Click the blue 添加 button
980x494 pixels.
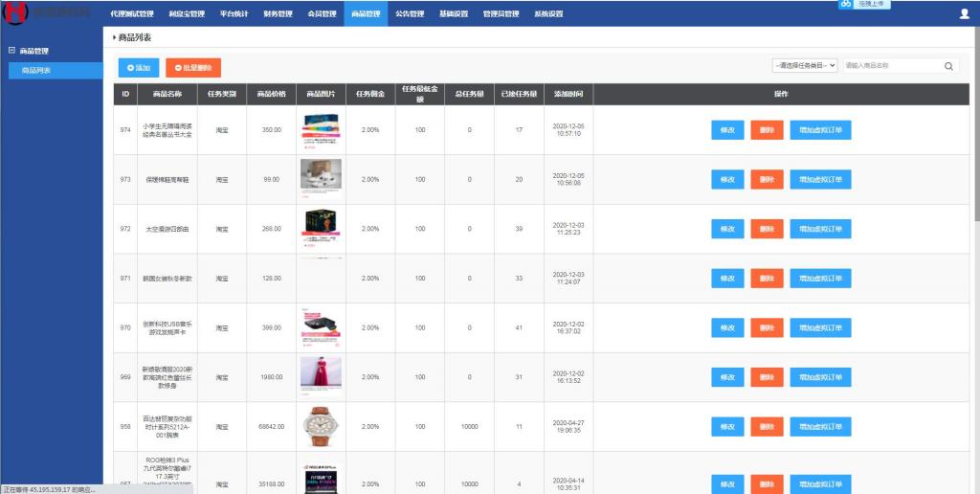[x=140, y=68]
